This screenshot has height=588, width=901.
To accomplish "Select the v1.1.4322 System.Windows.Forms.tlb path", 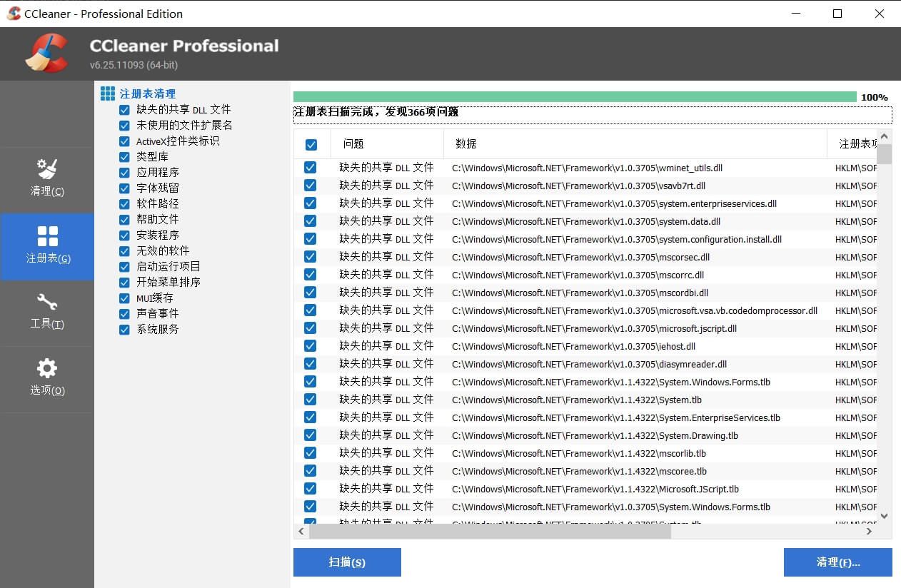I will click(x=611, y=382).
